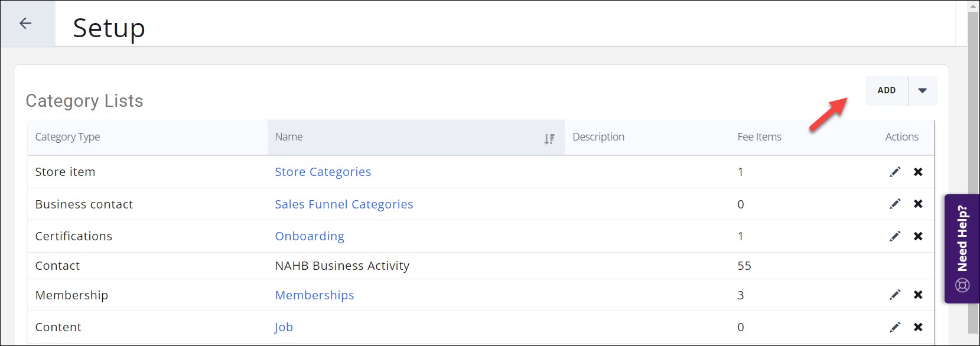Edit the Sales Funnel Categories row
The width and height of the screenshot is (980, 346).
point(895,204)
